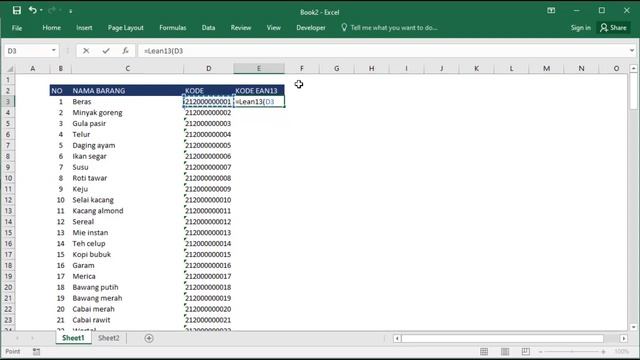Open the Review tab
The width and height of the screenshot is (640, 360).
point(241,28)
